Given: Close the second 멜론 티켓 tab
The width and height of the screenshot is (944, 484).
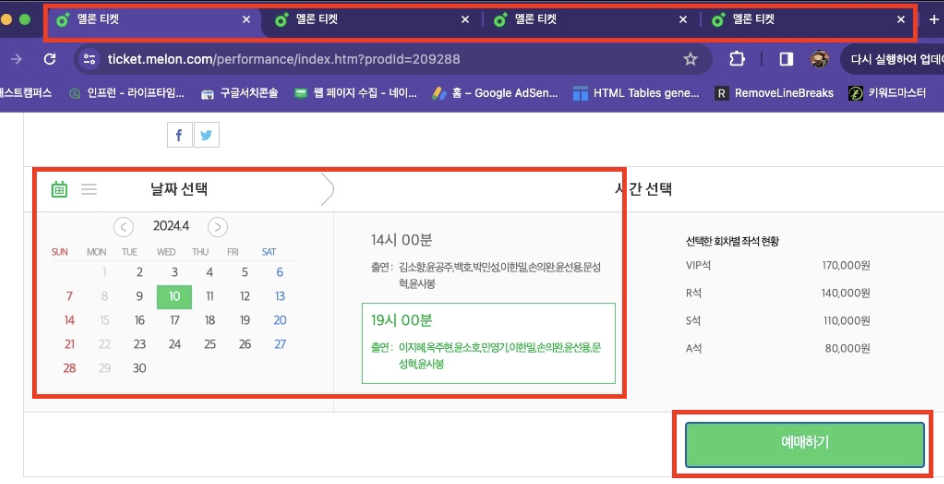Looking at the screenshot, I should (x=465, y=20).
